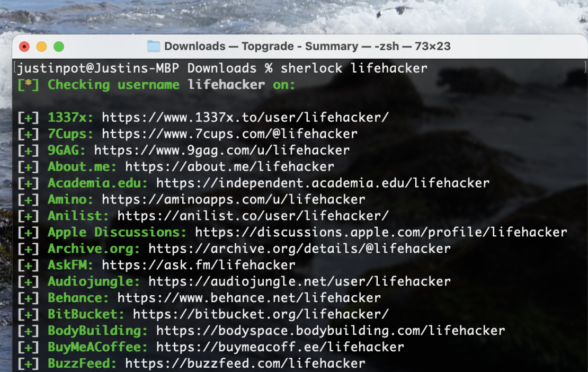Open the Behance lifehacker link
This screenshot has width=588, height=372.
coord(249,298)
